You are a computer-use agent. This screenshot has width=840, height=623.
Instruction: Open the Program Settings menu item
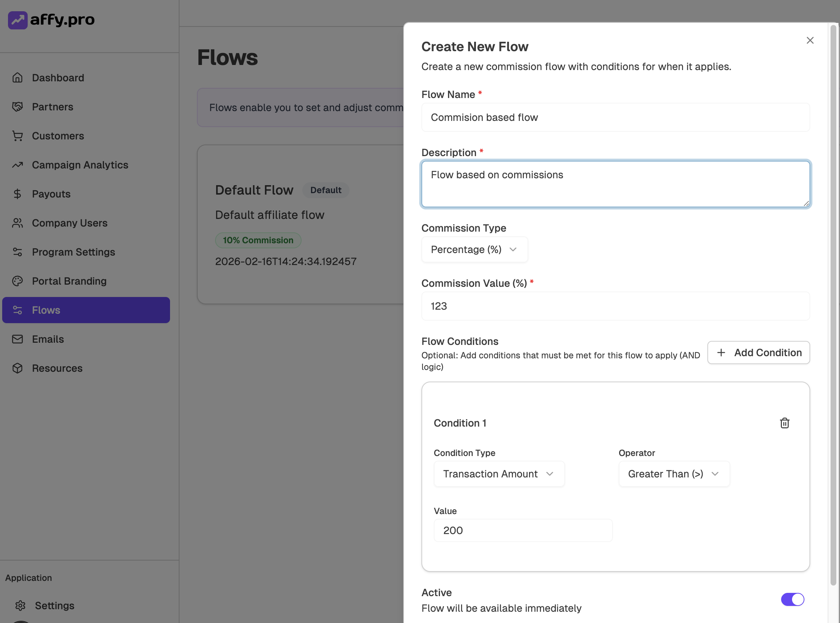click(x=73, y=252)
